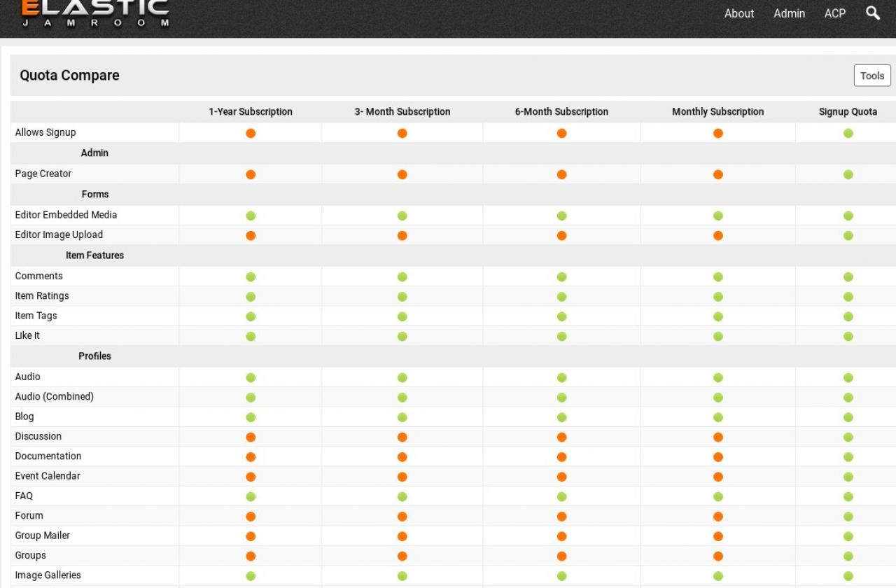This screenshot has width=896, height=588.
Task: Toggle Editor Image Upload for 6-Month Subscription
Action: click(x=561, y=236)
